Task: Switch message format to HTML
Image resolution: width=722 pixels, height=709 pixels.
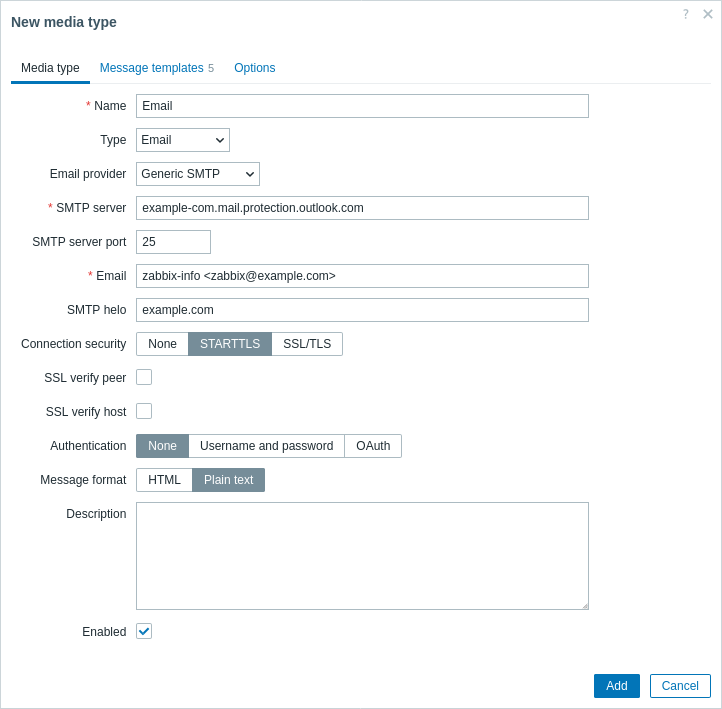Action: click(x=164, y=480)
